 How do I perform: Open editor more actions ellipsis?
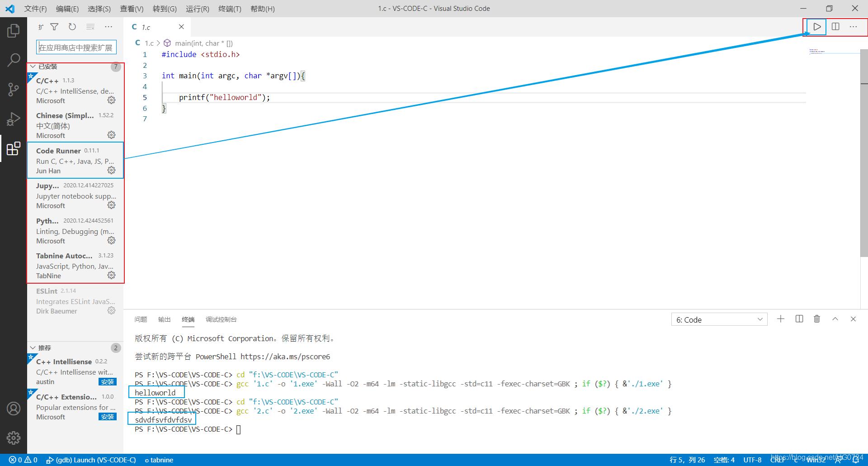(x=853, y=27)
